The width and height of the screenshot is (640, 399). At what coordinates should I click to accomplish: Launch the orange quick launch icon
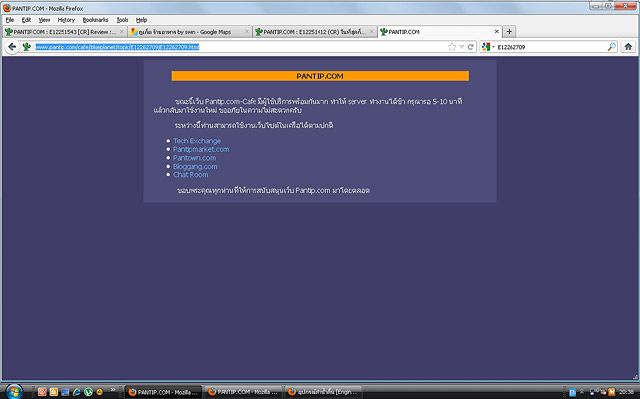point(53,392)
